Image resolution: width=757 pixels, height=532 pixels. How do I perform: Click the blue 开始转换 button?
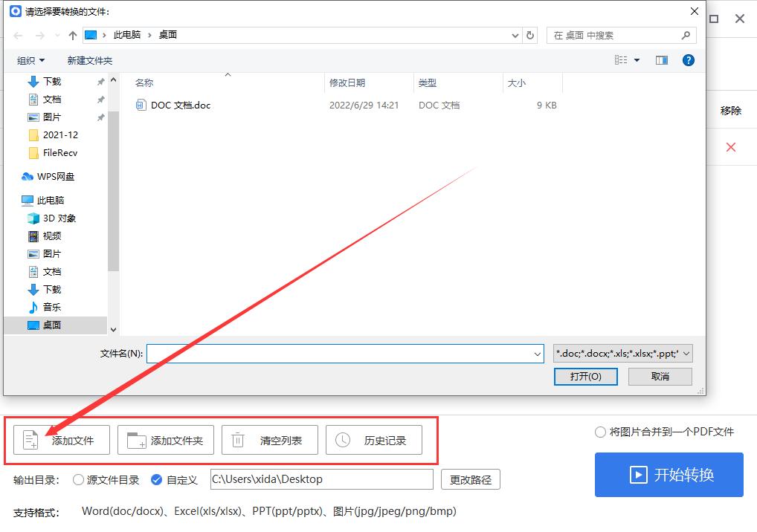[x=668, y=475]
